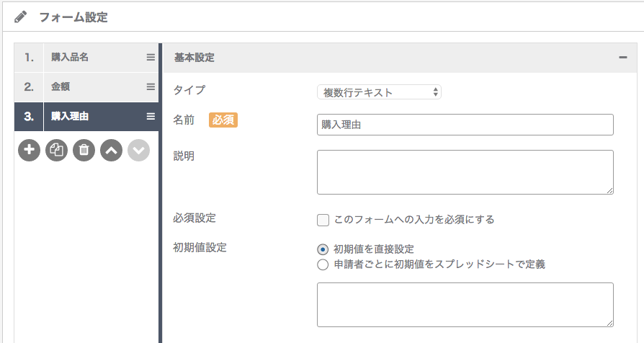Click the 名前 input containing 購入理由
644x343 pixels.
(x=465, y=125)
